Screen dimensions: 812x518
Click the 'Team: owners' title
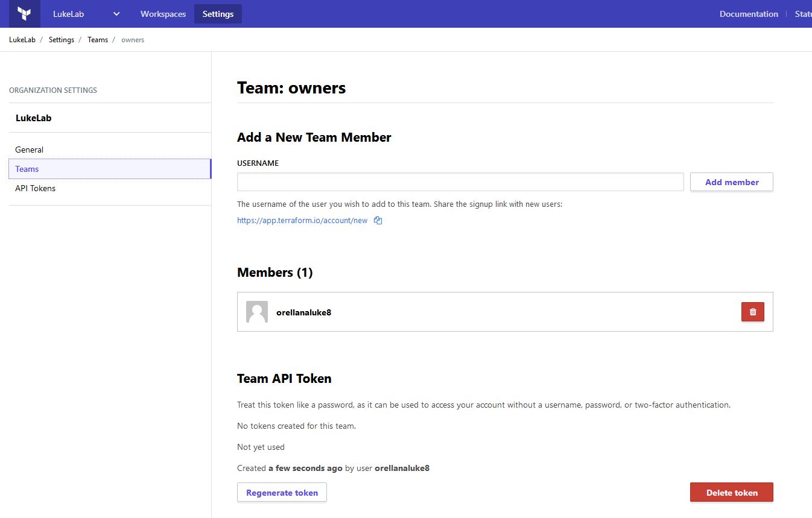tap(291, 88)
